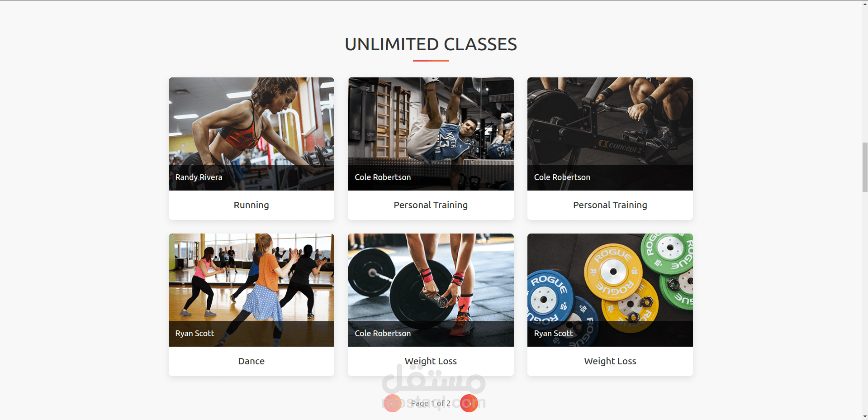Click Cole Robertson's name on the rowing card
Image resolution: width=868 pixels, height=420 pixels.
562,177
